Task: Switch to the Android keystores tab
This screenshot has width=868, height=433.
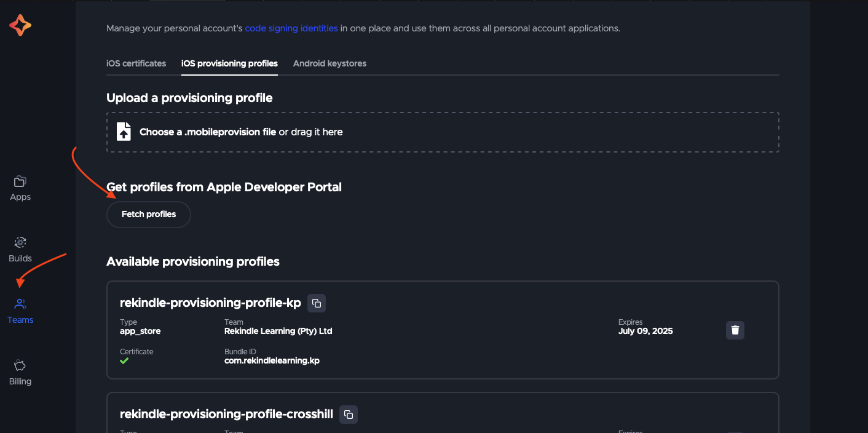Action: pos(329,63)
